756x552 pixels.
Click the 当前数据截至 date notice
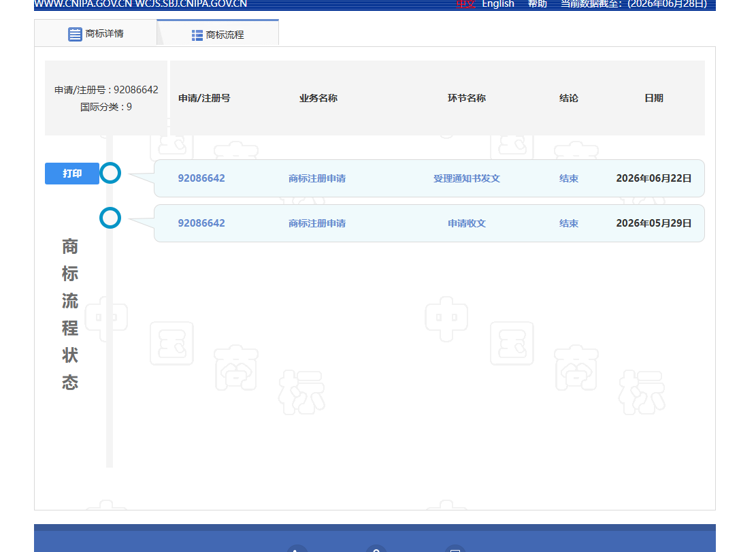(x=634, y=4)
